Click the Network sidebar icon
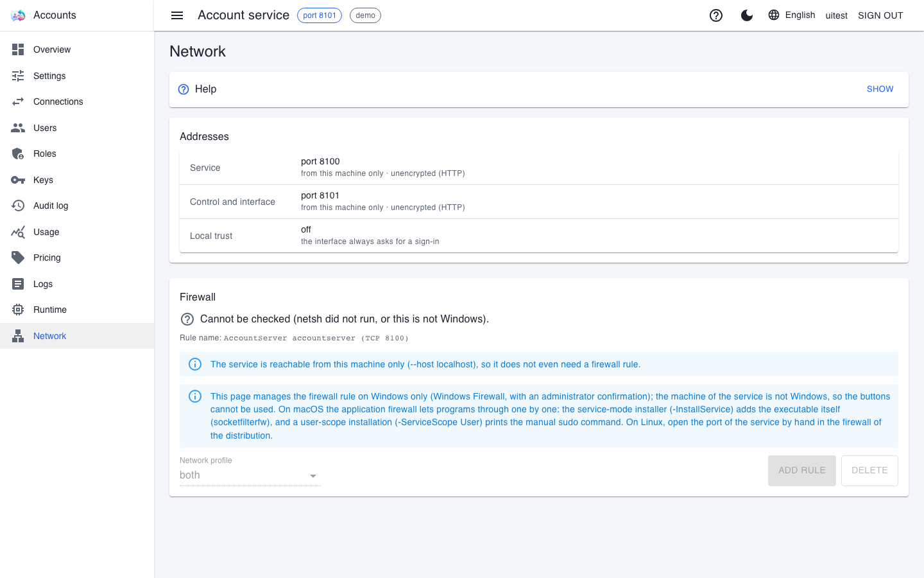Viewport: 924px width, 578px height. (18, 336)
